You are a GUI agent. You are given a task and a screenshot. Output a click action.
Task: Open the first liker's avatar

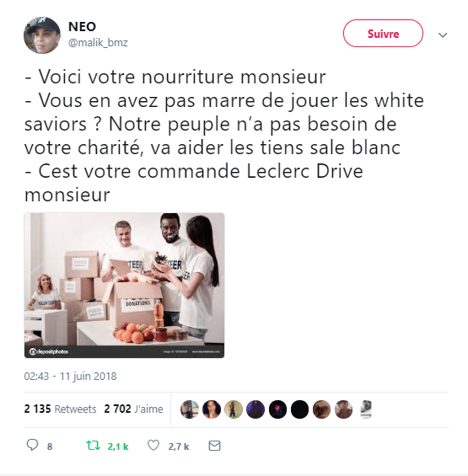tap(190, 409)
